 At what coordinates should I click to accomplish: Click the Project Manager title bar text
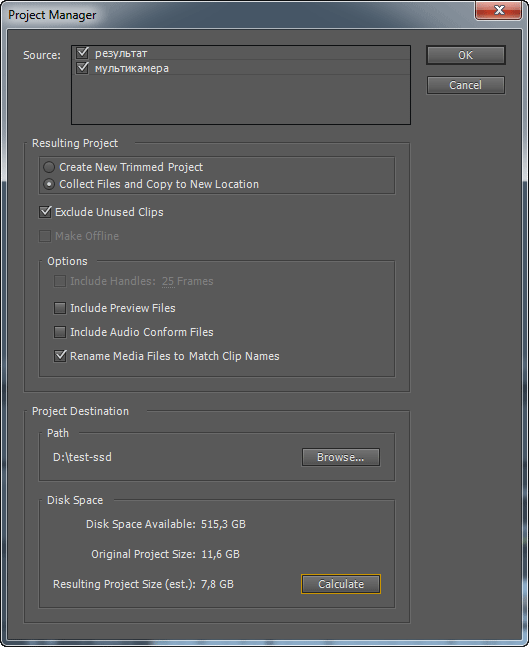coord(52,15)
